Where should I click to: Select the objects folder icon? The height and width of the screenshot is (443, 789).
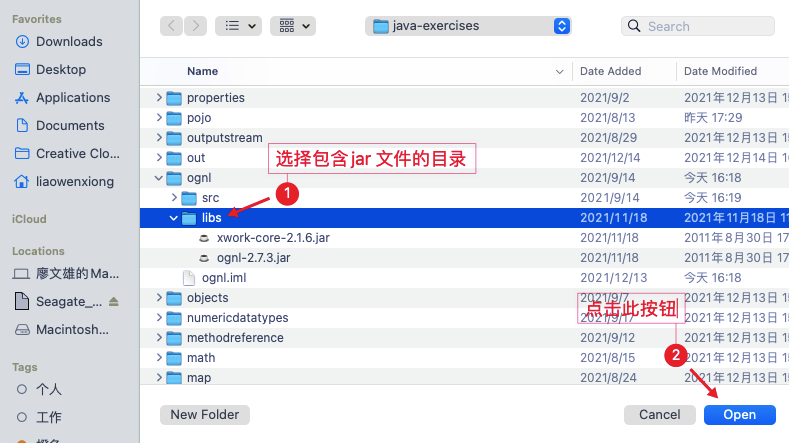pyautogui.click(x=174, y=298)
